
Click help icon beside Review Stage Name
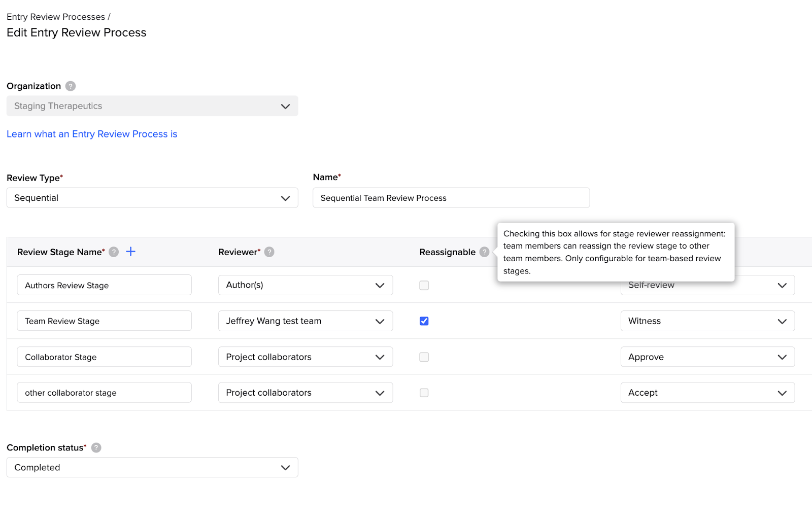(114, 252)
